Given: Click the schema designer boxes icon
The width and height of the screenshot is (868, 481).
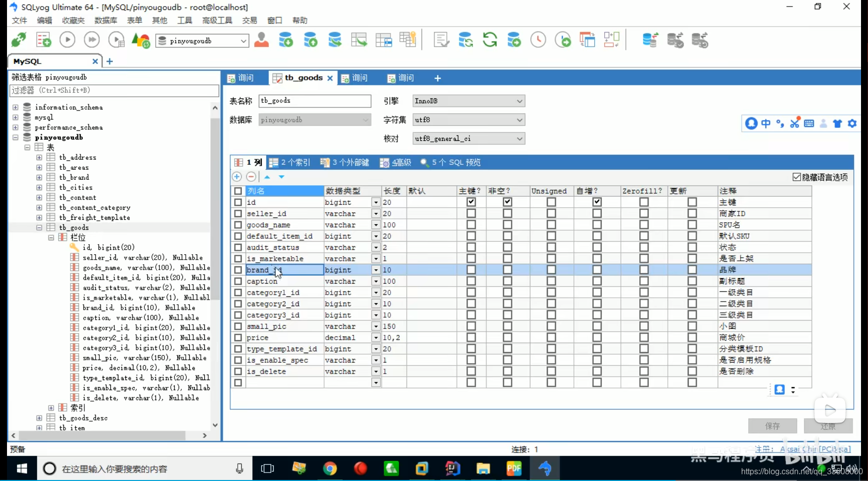Looking at the screenshot, I should point(612,40).
